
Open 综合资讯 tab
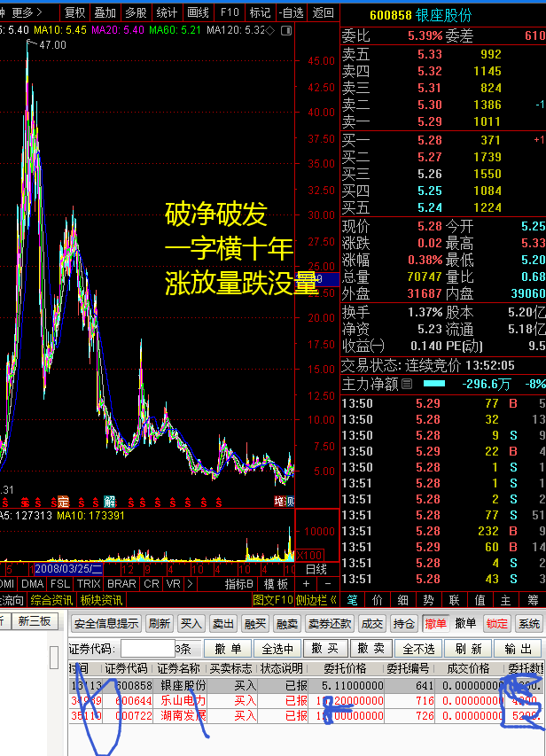coord(51,600)
